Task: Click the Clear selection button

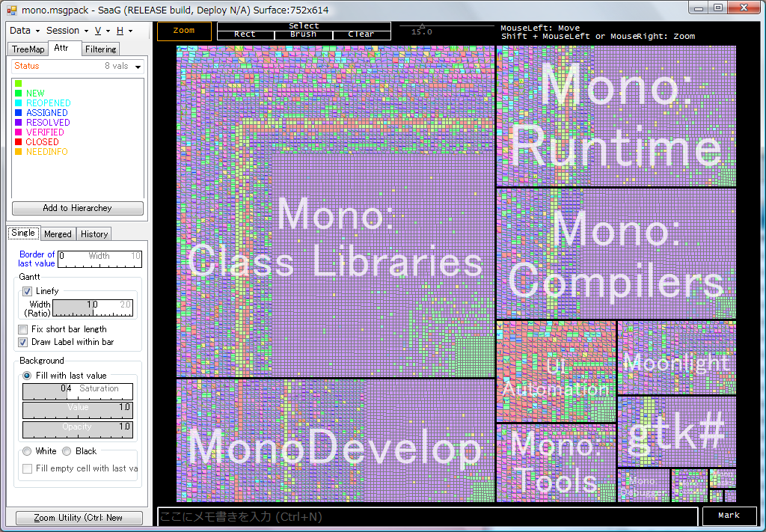Action: click(361, 34)
